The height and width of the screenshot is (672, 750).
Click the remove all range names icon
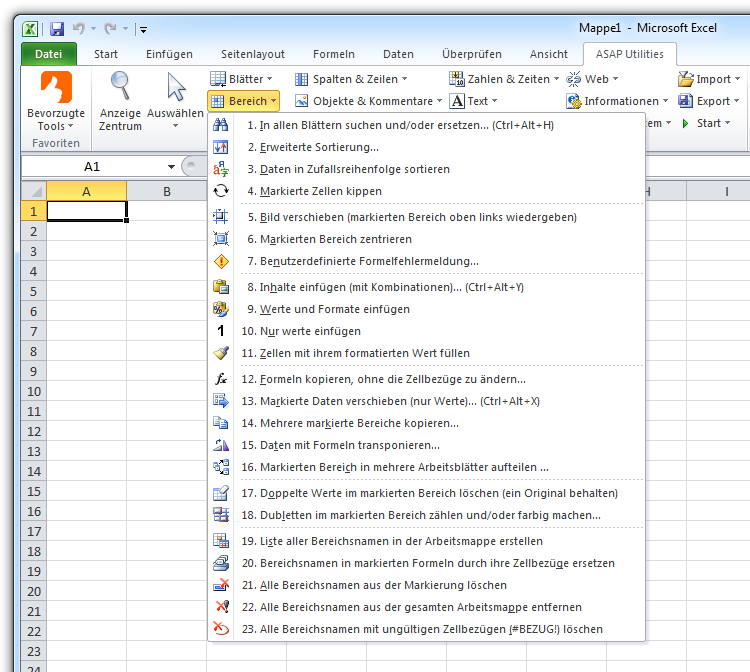click(x=221, y=607)
